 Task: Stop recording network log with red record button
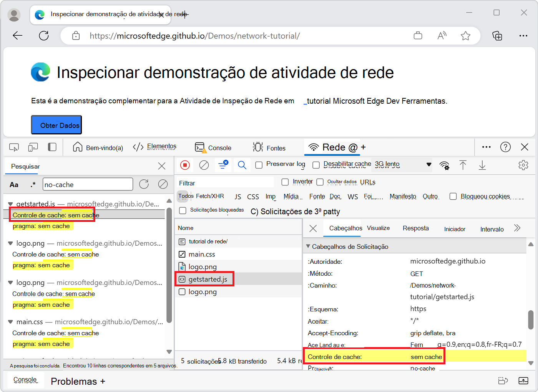tap(185, 165)
